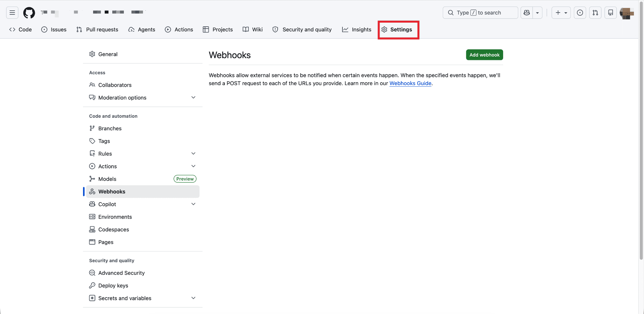This screenshot has height=314, width=644.
Task: Open dropdown arrow next to Copilot icon
Action: pyautogui.click(x=537, y=13)
